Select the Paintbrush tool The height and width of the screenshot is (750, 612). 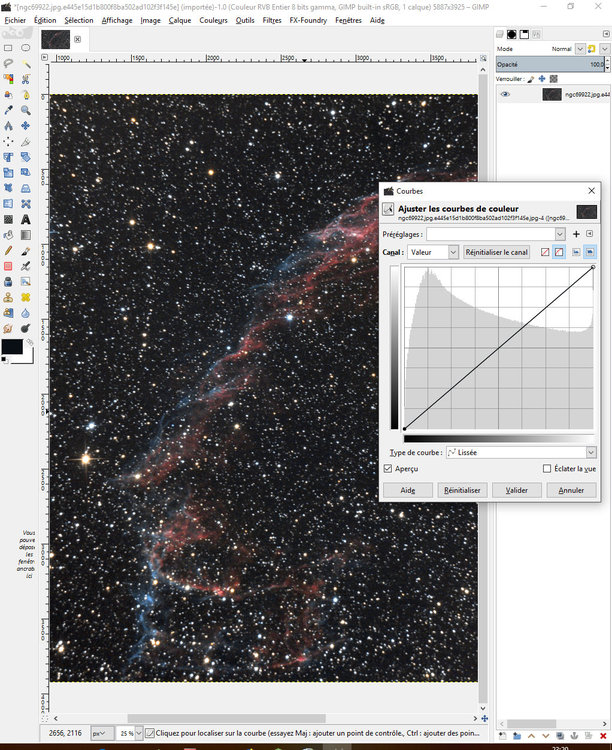point(25,251)
